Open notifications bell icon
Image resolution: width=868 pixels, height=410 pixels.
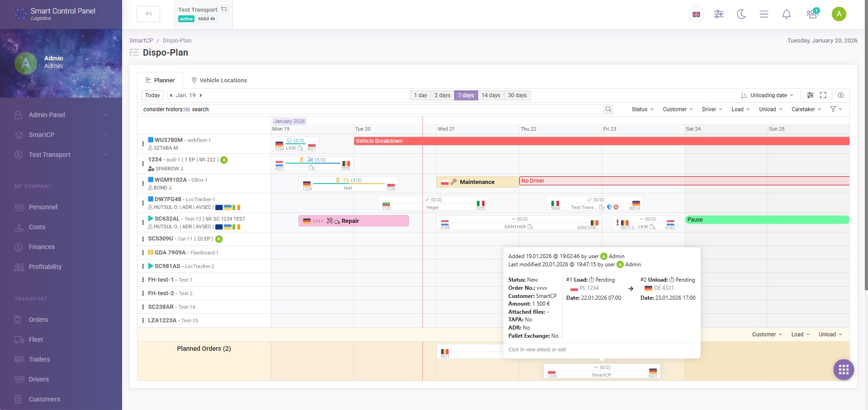(787, 14)
